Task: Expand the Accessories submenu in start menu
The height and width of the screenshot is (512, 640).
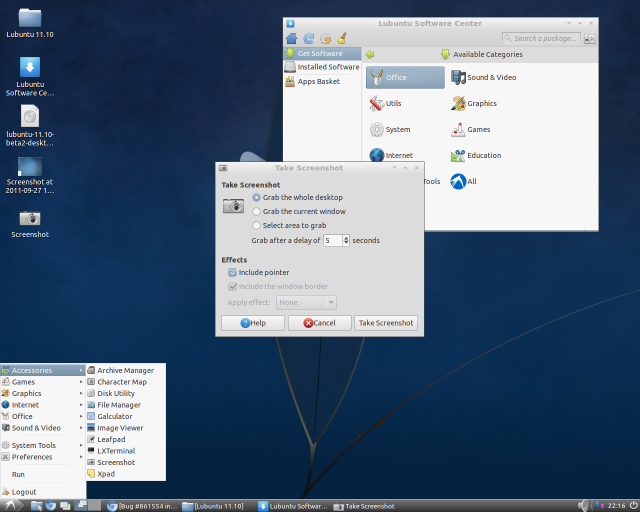Action: click(43, 370)
